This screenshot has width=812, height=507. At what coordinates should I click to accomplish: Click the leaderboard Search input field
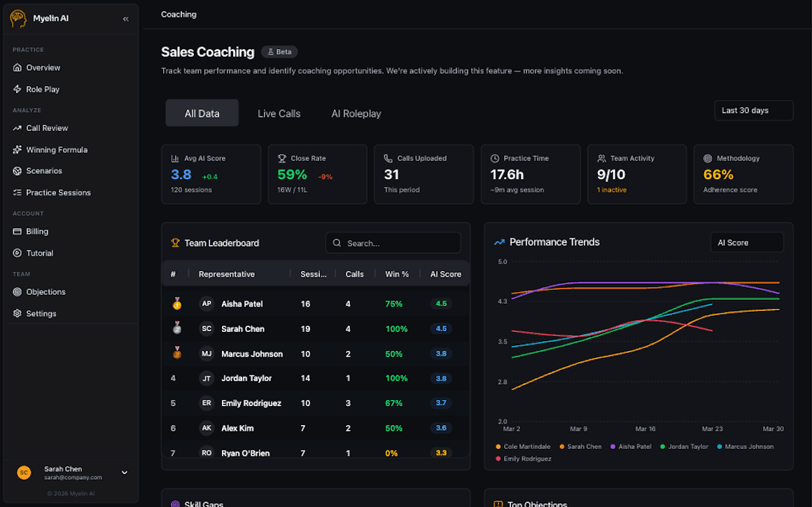tap(393, 243)
